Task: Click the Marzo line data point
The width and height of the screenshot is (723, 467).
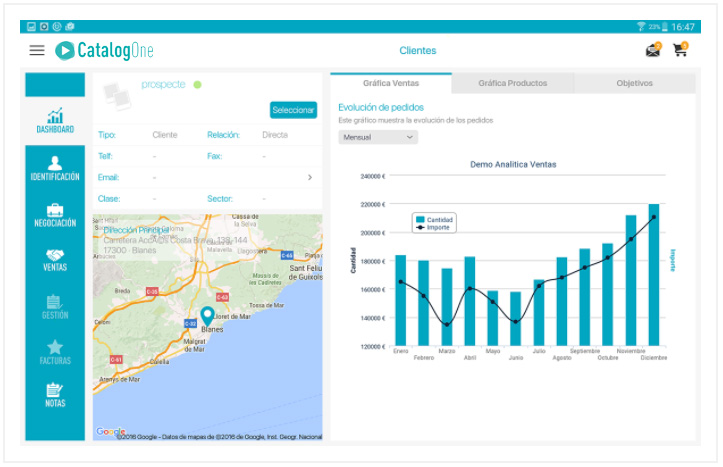Action: [447, 325]
